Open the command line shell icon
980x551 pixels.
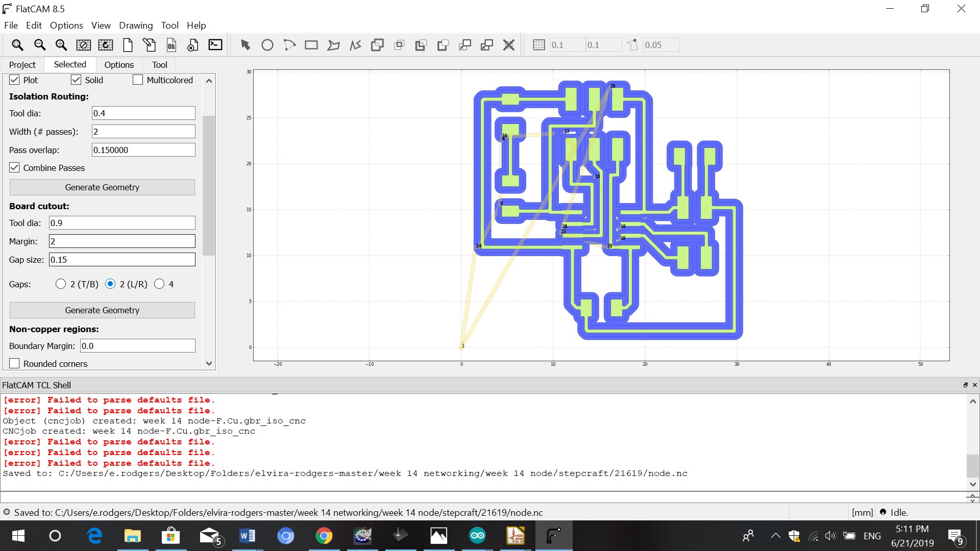(x=215, y=45)
